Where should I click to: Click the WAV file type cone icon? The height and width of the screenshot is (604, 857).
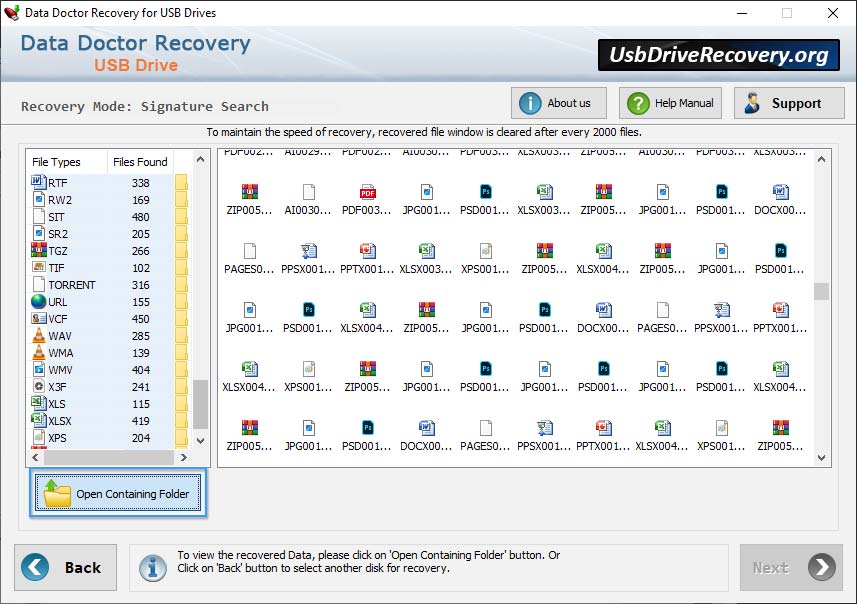pyautogui.click(x=39, y=335)
